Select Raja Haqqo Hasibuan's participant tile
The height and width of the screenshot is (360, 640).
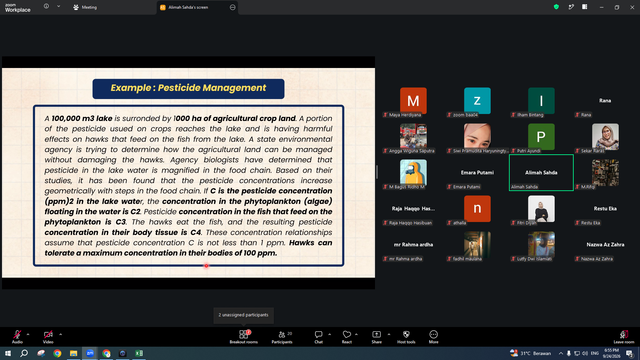(x=413, y=210)
